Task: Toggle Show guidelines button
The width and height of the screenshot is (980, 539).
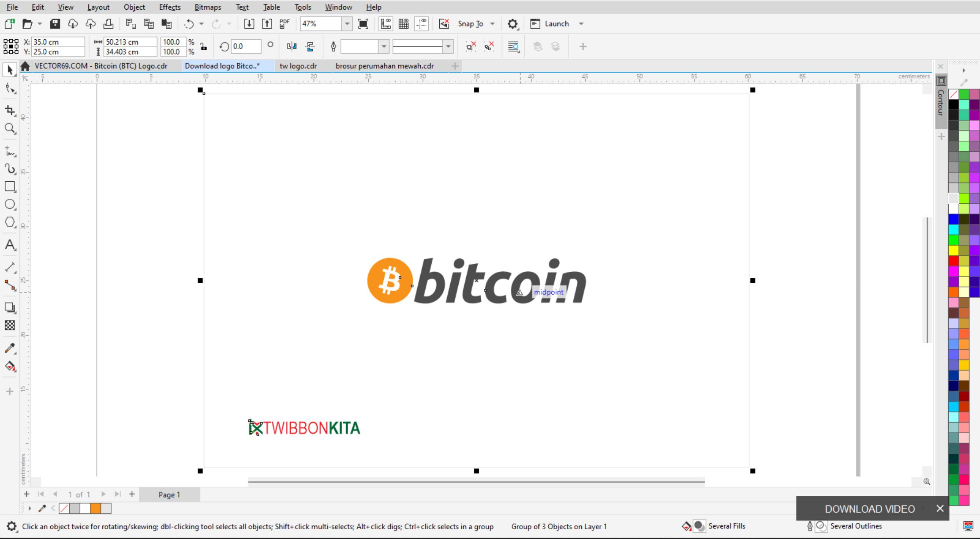Action: coord(422,24)
